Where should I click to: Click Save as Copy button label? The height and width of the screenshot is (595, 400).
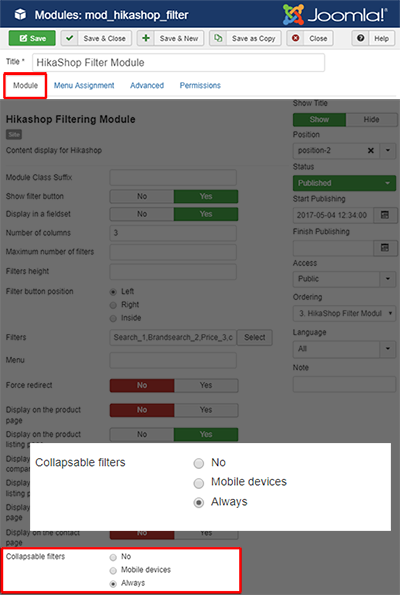point(254,39)
